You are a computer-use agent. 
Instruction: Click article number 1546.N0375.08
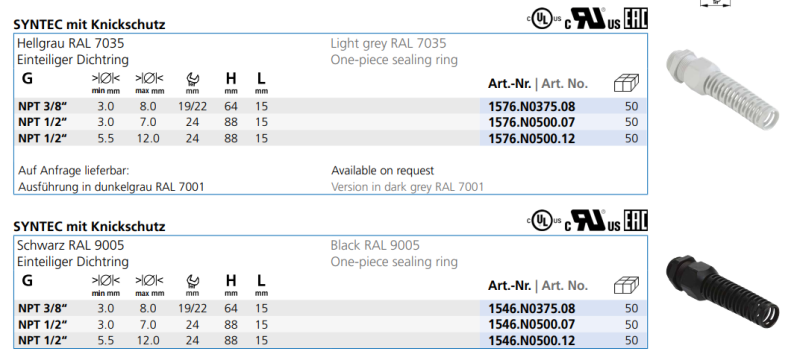tap(532, 308)
